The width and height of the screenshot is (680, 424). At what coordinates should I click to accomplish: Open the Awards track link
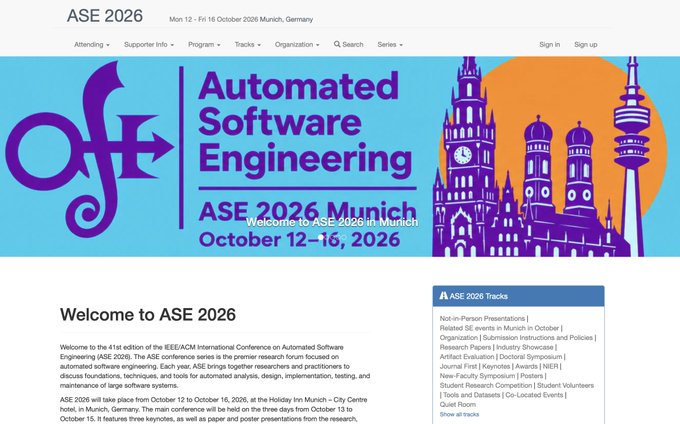tap(526, 366)
